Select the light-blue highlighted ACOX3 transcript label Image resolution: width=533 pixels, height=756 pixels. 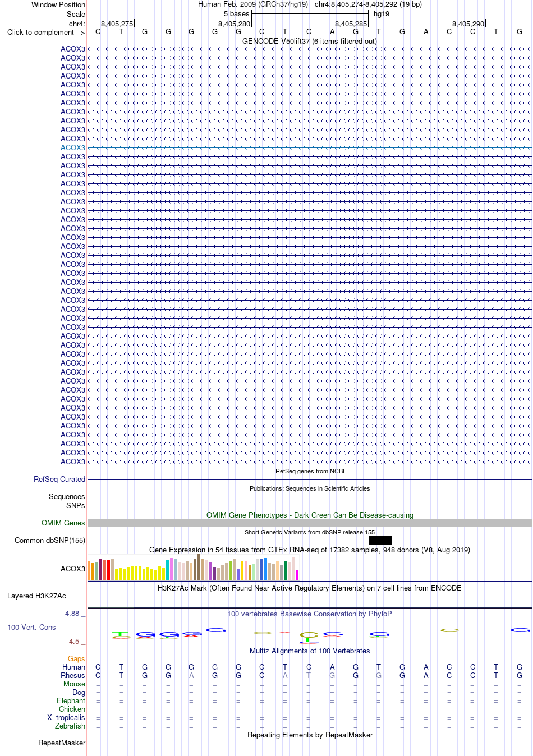[73, 147]
